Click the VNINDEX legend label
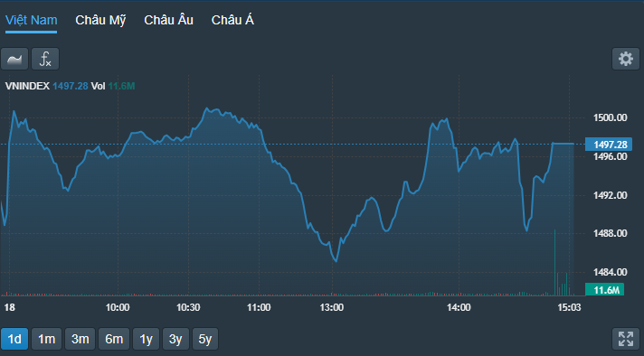The height and width of the screenshot is (356, 644). pos(27,86)
